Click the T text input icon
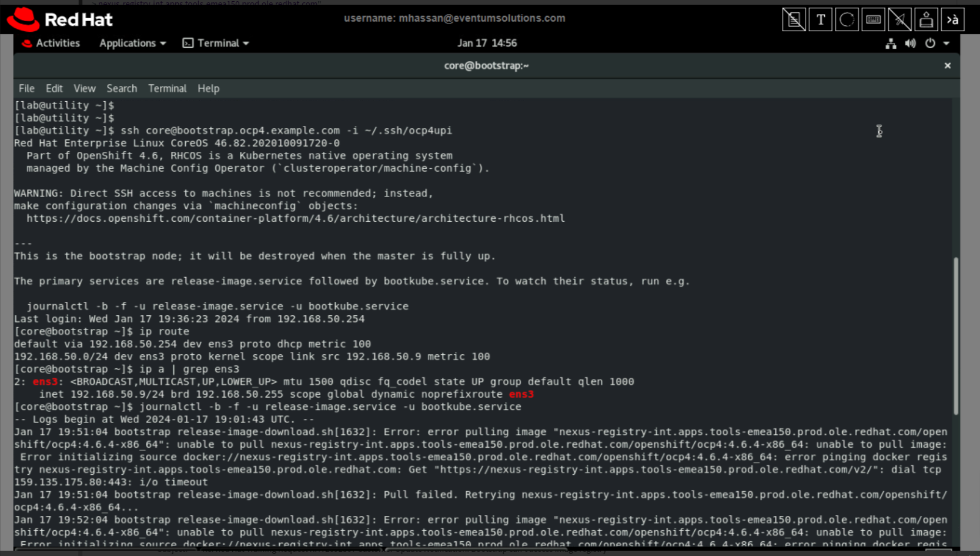Screen dimensions: 980x556 click(x=820, y=19)
